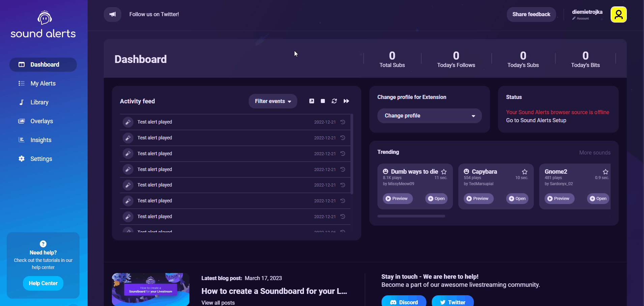Image resolution: width=644 pixels, height=306 pixels.
Task: Favorite the Gnome2 sound
Action: (605, 171)
